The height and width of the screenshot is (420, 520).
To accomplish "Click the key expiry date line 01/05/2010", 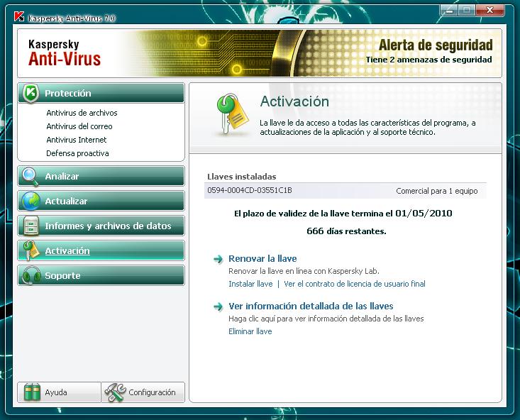I will [x=343, y=214].
